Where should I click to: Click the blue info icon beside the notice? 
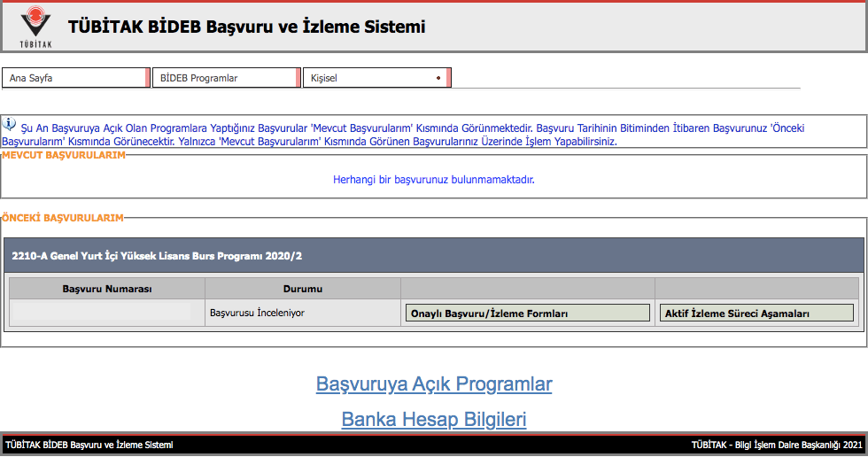[10, 125]
